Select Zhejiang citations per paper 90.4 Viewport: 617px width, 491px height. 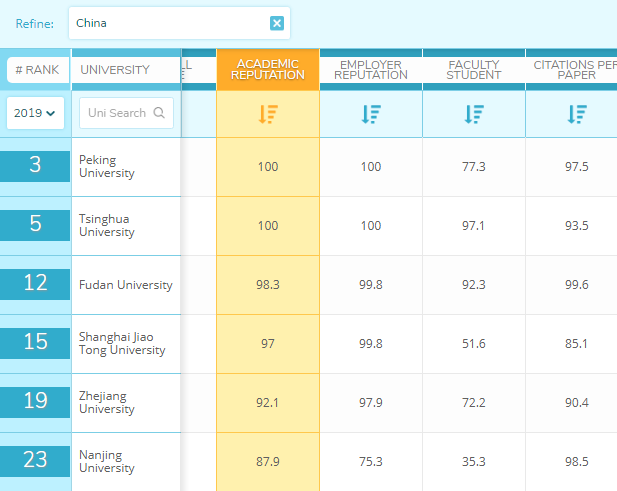577,402
